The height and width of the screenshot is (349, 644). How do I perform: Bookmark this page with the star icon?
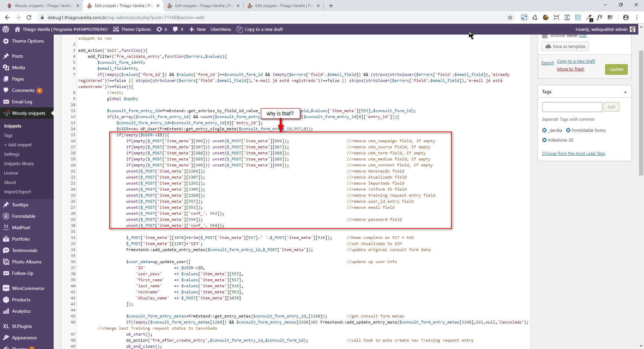[x=510, y=17]
